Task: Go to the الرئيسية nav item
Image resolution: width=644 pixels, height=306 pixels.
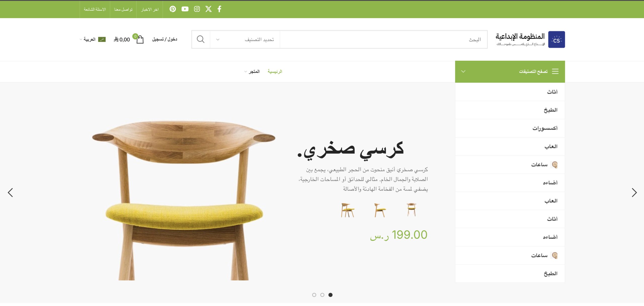Action: (275, 72)
